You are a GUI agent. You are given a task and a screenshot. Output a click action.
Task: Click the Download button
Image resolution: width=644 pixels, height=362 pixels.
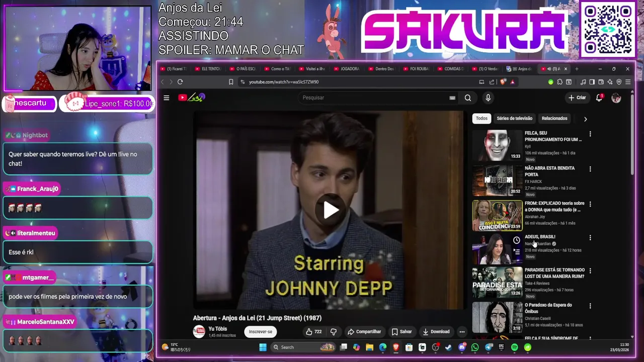(436, 332)
